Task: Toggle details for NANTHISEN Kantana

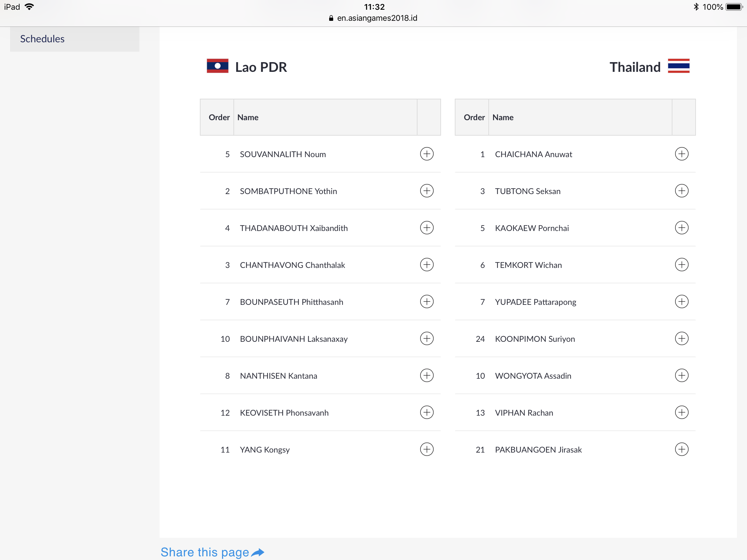Action: pyautogui.click(x=427, y=376)
